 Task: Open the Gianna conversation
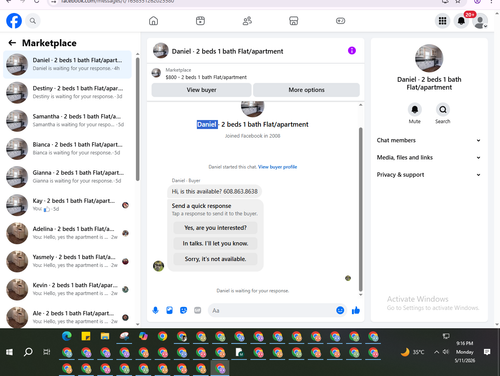point(67,177)
